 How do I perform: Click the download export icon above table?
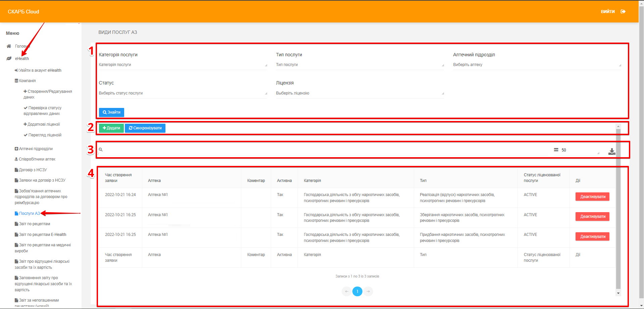(612, 151)
